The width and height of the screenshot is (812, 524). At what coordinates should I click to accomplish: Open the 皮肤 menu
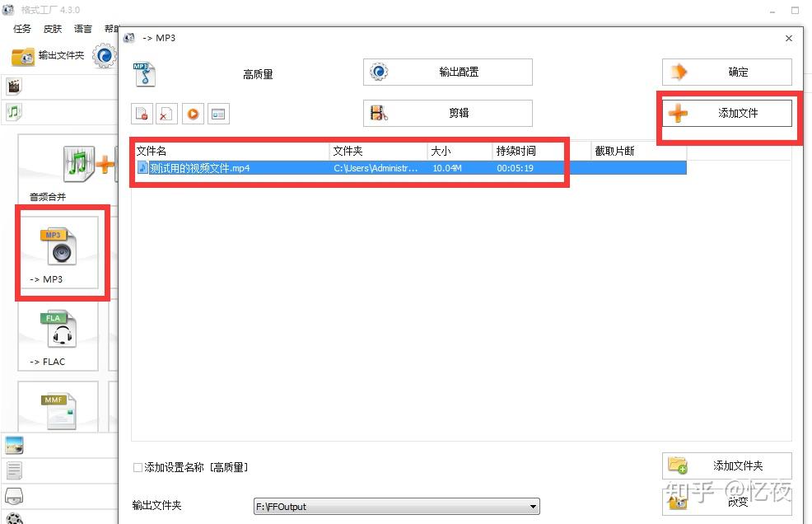click(x=53, y=29)
